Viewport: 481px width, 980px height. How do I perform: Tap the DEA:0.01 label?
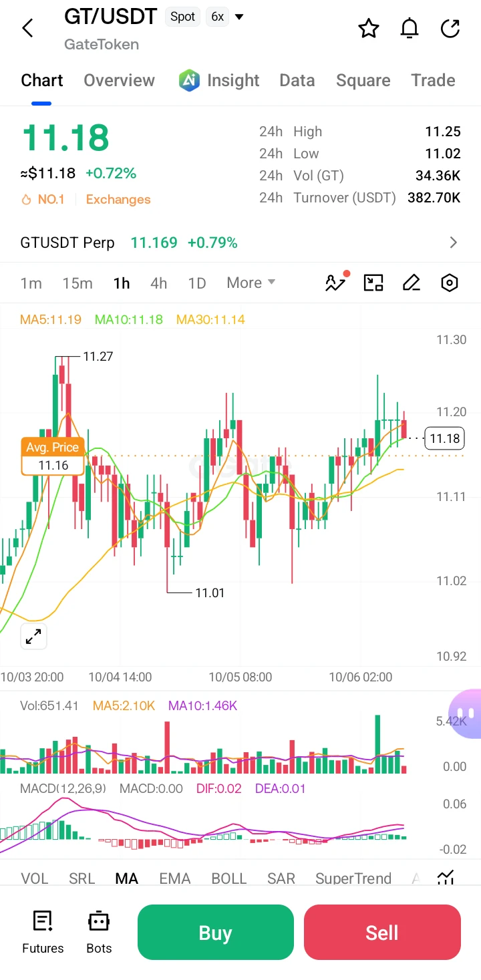click(x=281, y=788)
